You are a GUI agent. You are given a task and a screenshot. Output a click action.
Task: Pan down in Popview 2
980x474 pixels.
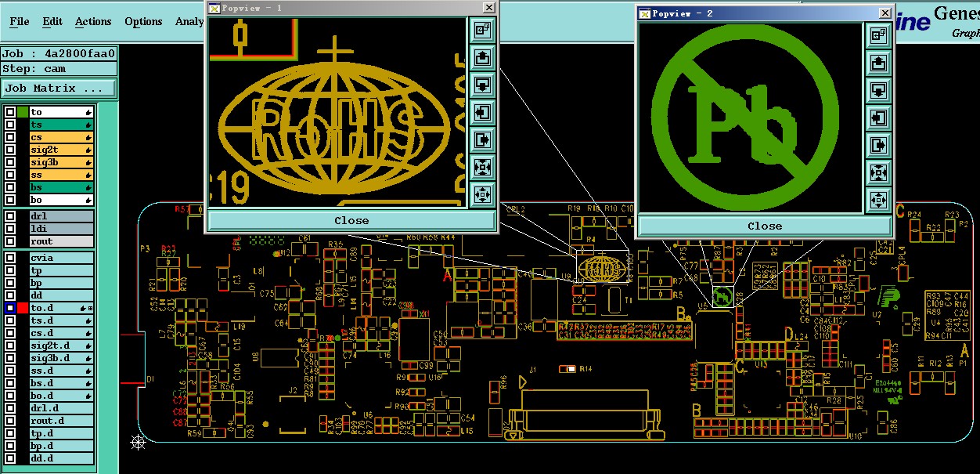(879, 90)
